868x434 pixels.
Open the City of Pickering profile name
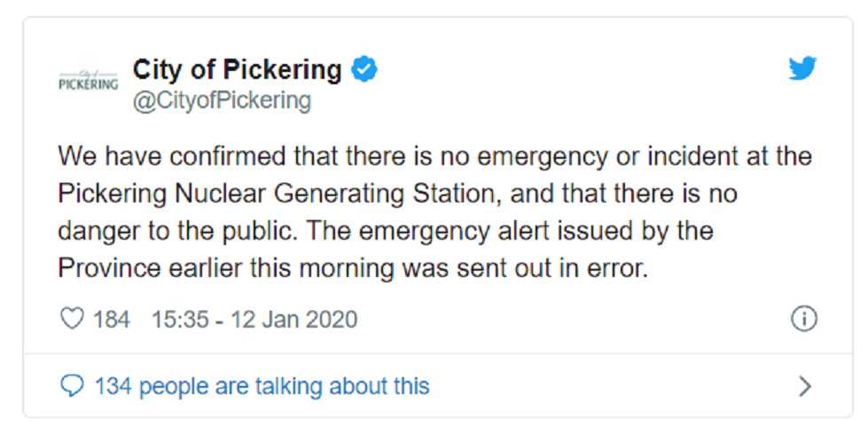(237, 69)
